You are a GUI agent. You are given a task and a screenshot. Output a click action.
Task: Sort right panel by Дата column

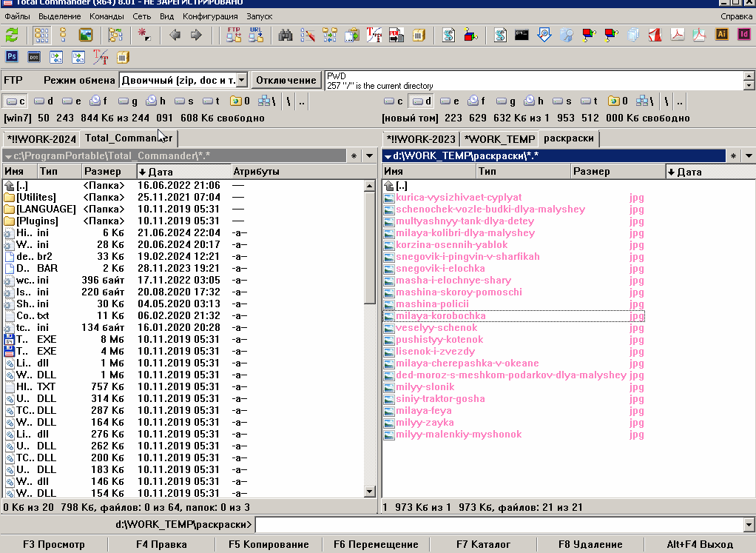tap(710, 171)
